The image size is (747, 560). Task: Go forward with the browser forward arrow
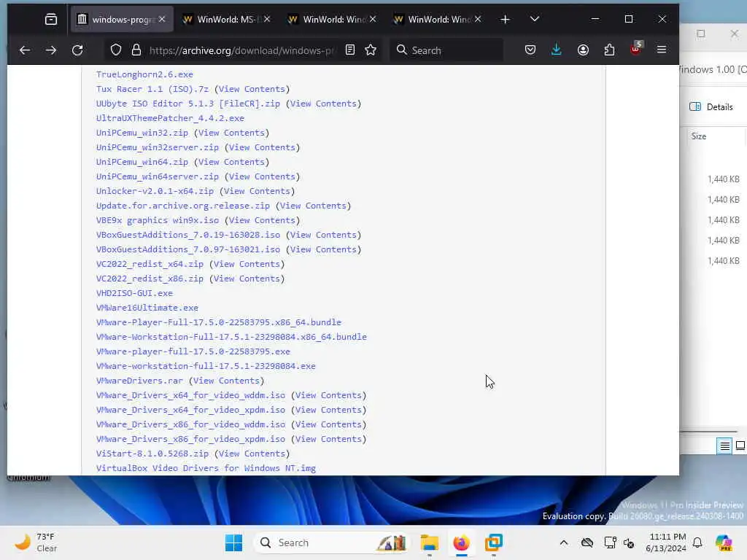[x=51, y=50]
